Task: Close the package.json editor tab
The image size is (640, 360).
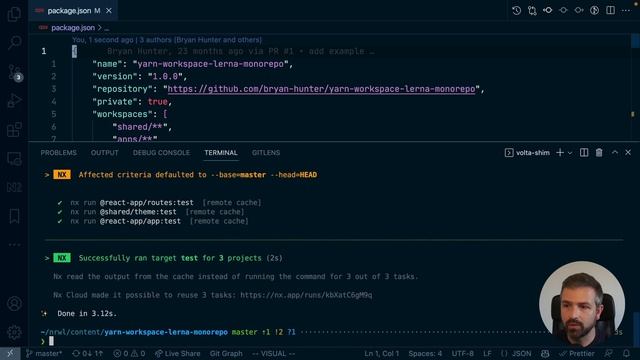Action: (x=109, y=11)
